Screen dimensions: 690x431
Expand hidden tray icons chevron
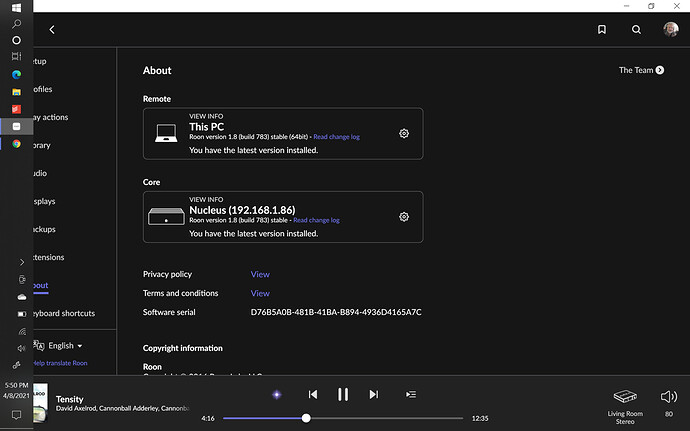(22, 262)
